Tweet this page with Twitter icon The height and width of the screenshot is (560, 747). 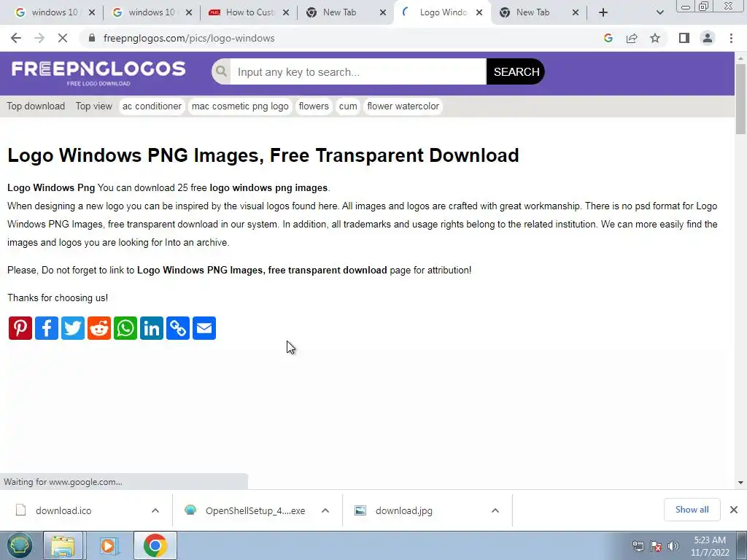[73, 328]
